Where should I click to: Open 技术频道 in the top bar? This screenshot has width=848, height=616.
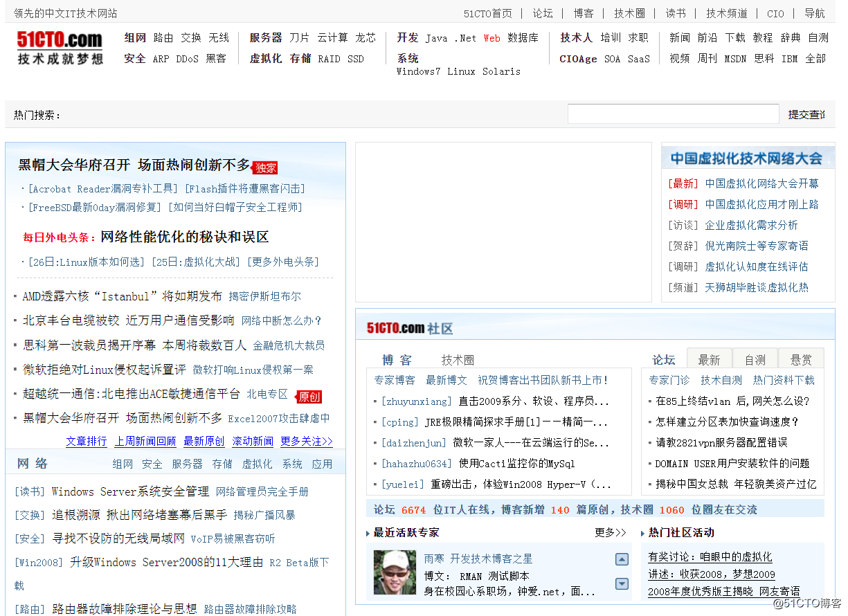(727, 13)
